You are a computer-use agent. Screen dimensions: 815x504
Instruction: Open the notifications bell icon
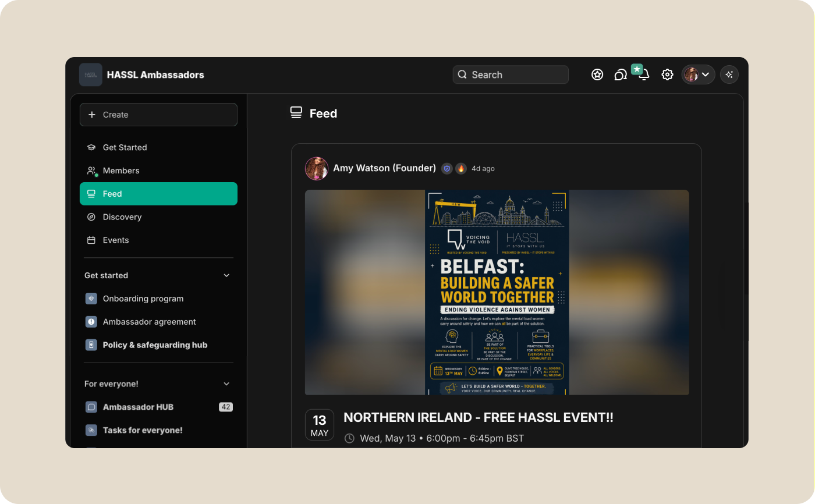(x=644, y=74)
